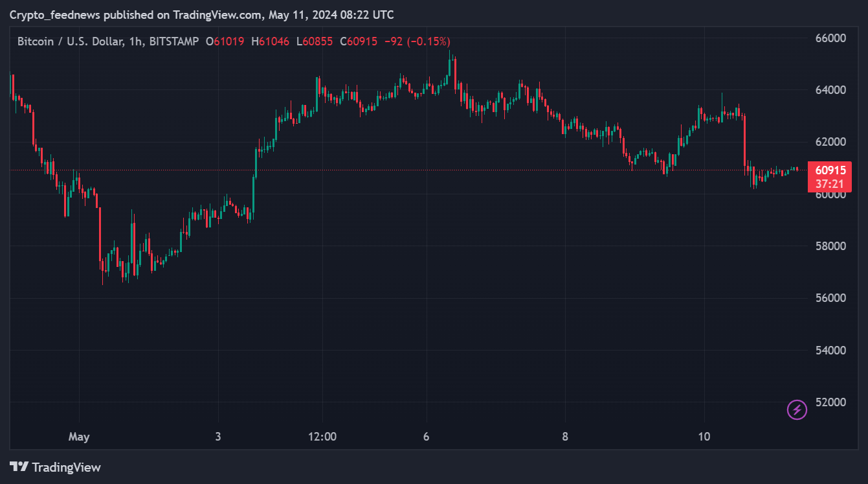
Task: Click the May label on the time axis
Action: coord(79,437)
